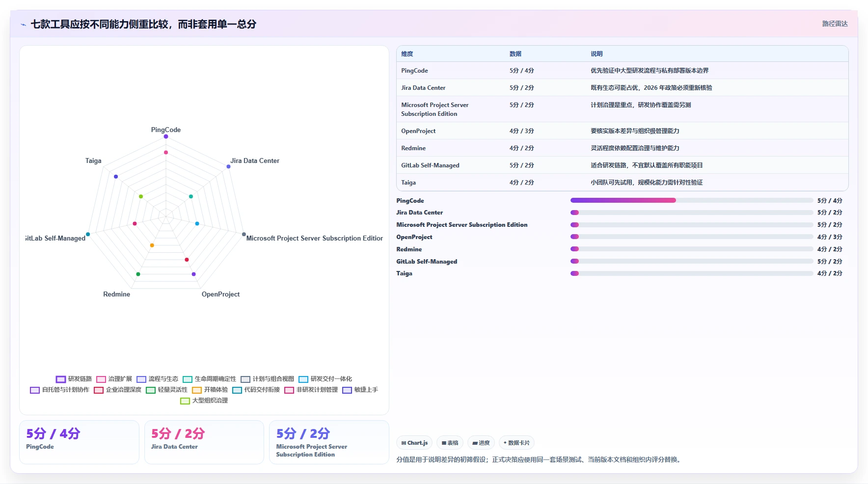Viewport: 868px width, 484px height.
Task: Toggle the 生命周期确定性 legend series
Action: point(210,379)
